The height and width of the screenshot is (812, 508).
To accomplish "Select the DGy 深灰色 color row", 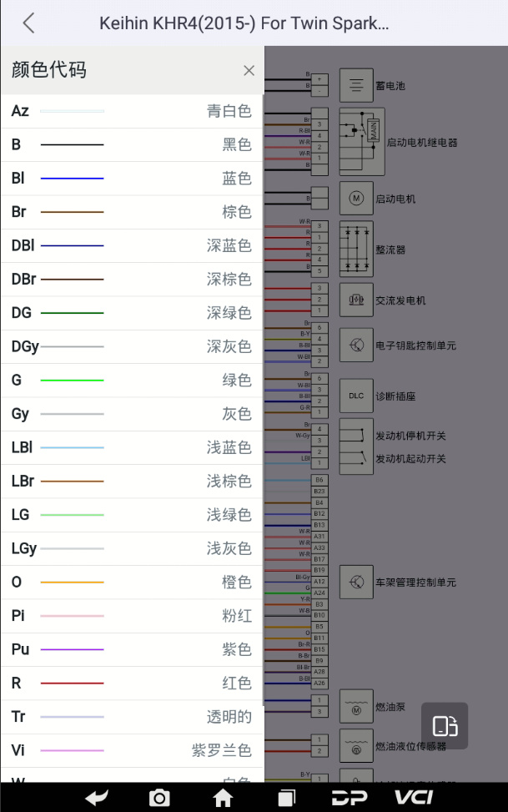I will (x=132, y=347).
